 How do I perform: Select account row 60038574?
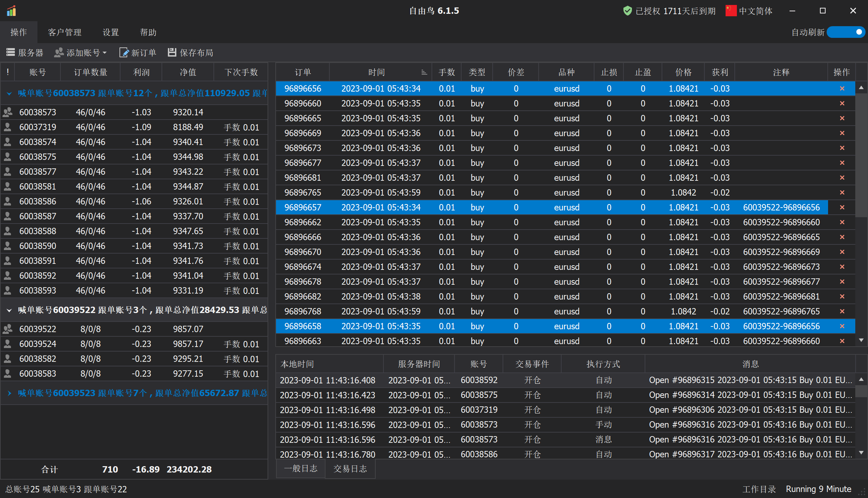point(134,142)
